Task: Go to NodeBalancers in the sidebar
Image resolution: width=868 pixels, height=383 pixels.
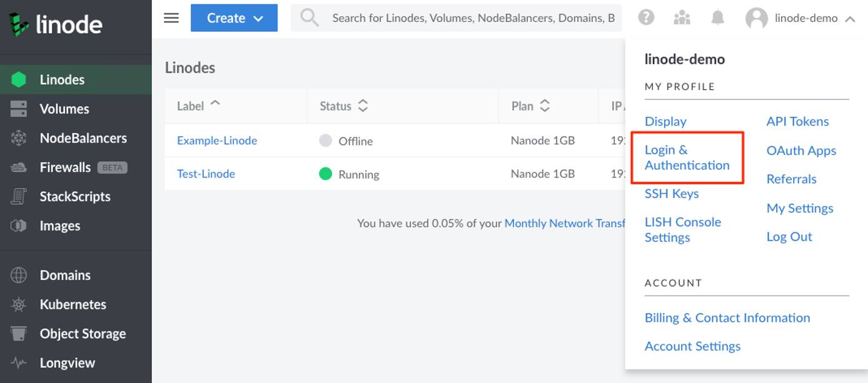Action: [83, 138]
